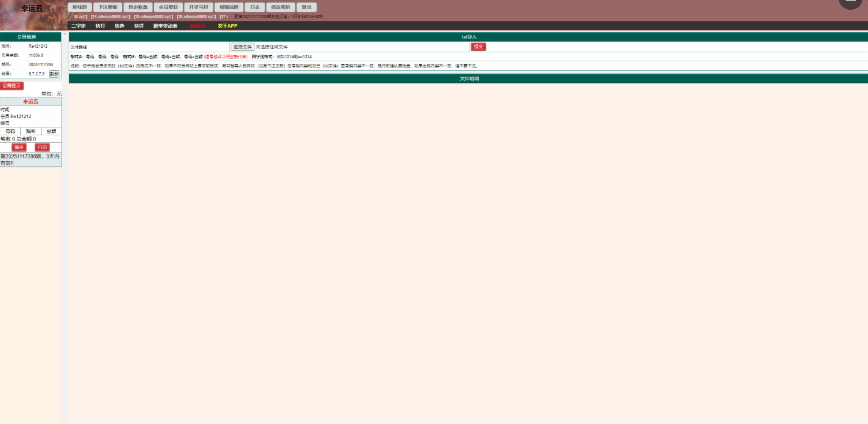
Task: Open the 日志 log page
Action: [x=254, y=7]
